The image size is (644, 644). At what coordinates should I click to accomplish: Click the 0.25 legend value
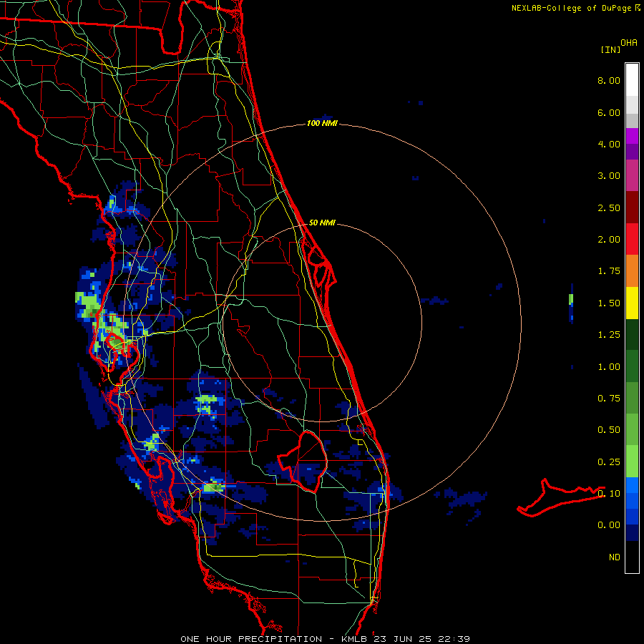pyautogui.click(x=609, y=462)
